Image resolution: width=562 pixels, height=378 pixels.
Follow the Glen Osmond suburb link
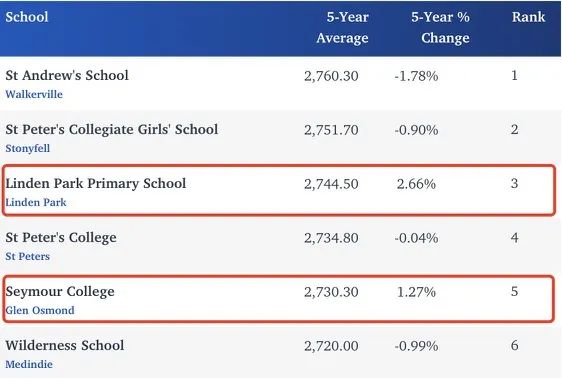point(40,310)
